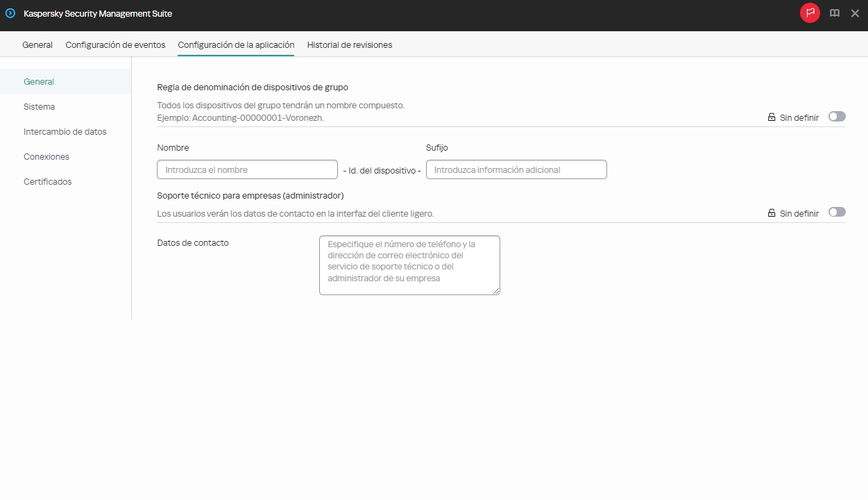Click the Datos de contacto text area
The image size is (868, 500).
(x=409, y=265)
